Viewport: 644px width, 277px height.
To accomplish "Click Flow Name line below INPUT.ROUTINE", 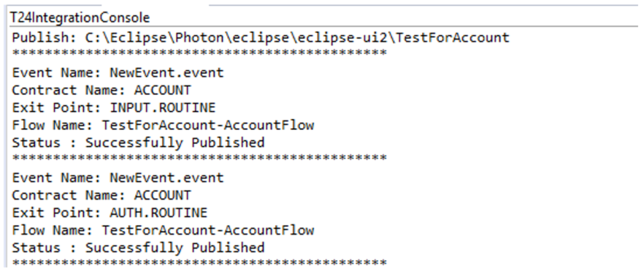I will [x=163, y=125].
